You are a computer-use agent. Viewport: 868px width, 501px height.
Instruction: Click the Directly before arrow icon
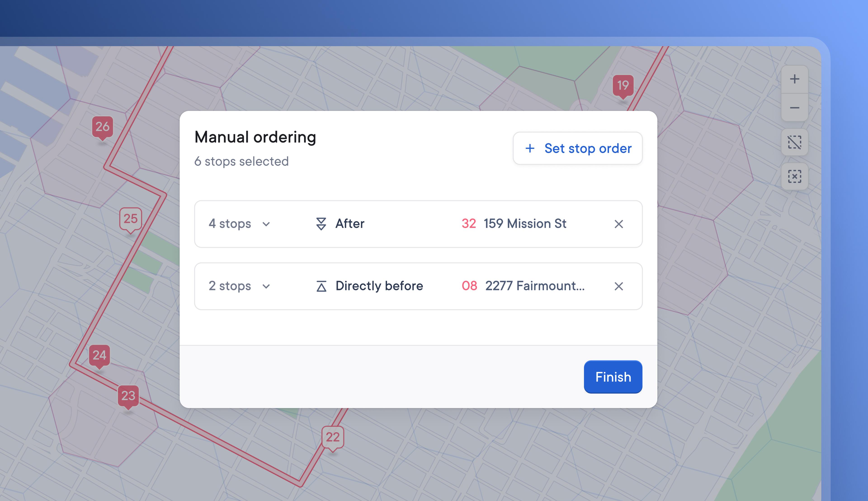321,286
